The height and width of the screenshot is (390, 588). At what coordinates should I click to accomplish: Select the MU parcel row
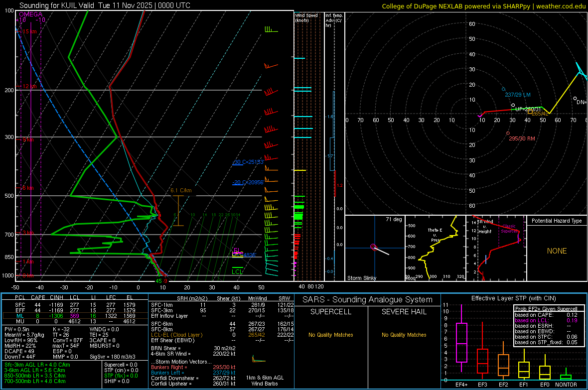tap(75, 321)
